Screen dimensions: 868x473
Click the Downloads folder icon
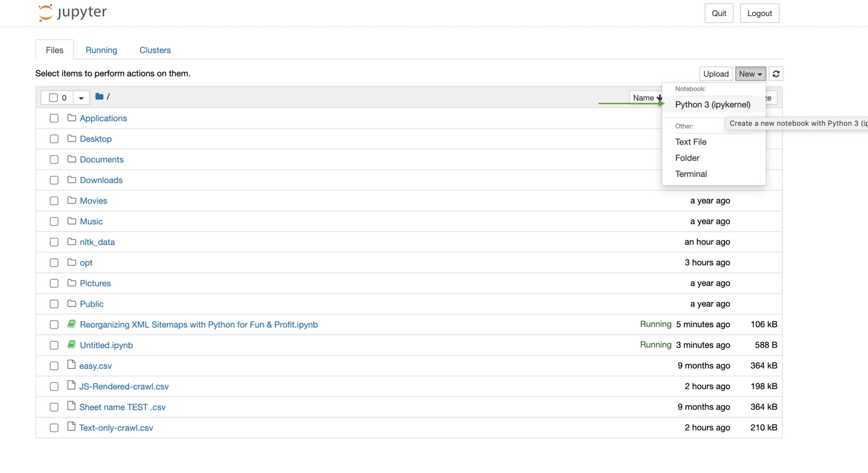[72, 180]
